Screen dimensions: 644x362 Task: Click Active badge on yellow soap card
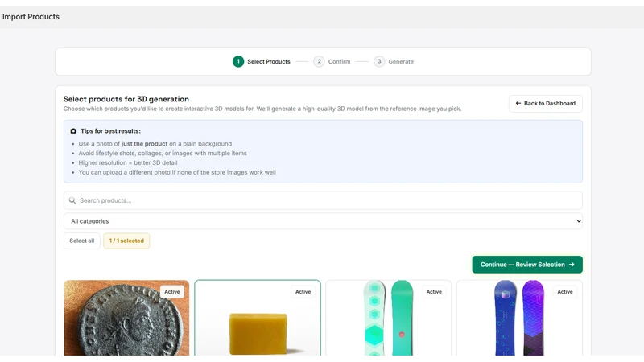tap(303, 292)
